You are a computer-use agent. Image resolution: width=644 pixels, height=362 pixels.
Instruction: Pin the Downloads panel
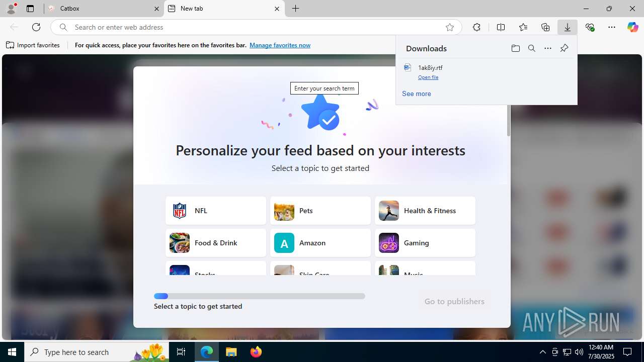tap(564, 48)
